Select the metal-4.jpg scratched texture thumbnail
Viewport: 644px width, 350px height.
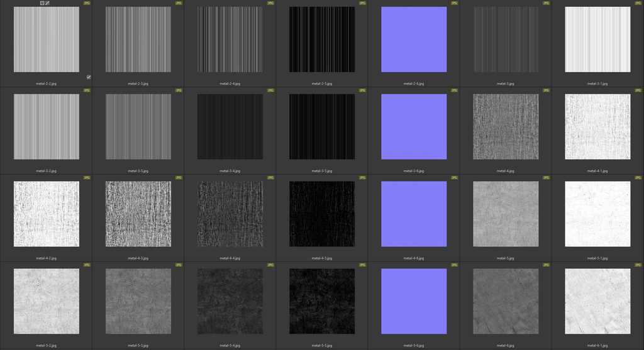506,127
